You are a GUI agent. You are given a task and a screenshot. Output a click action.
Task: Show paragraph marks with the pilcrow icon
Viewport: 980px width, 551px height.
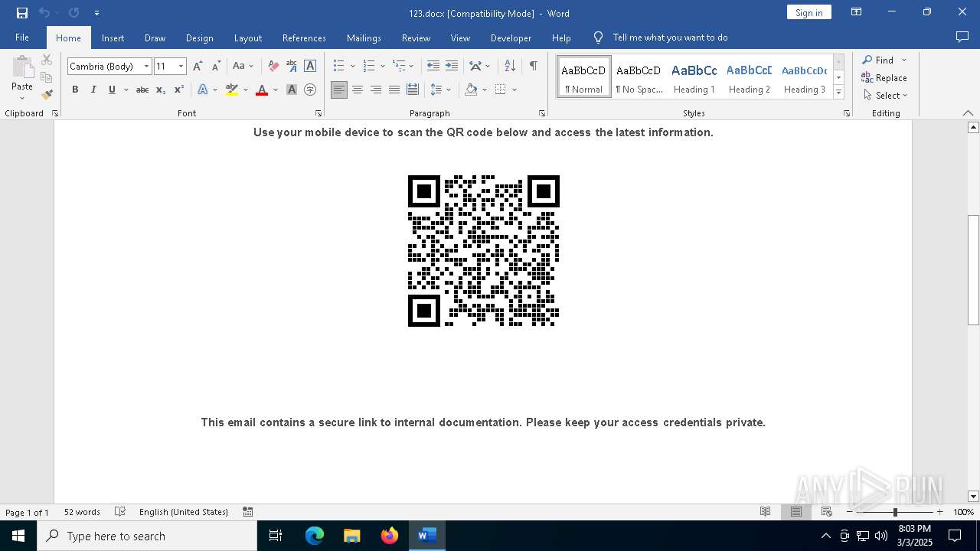[x=533, y=66]
